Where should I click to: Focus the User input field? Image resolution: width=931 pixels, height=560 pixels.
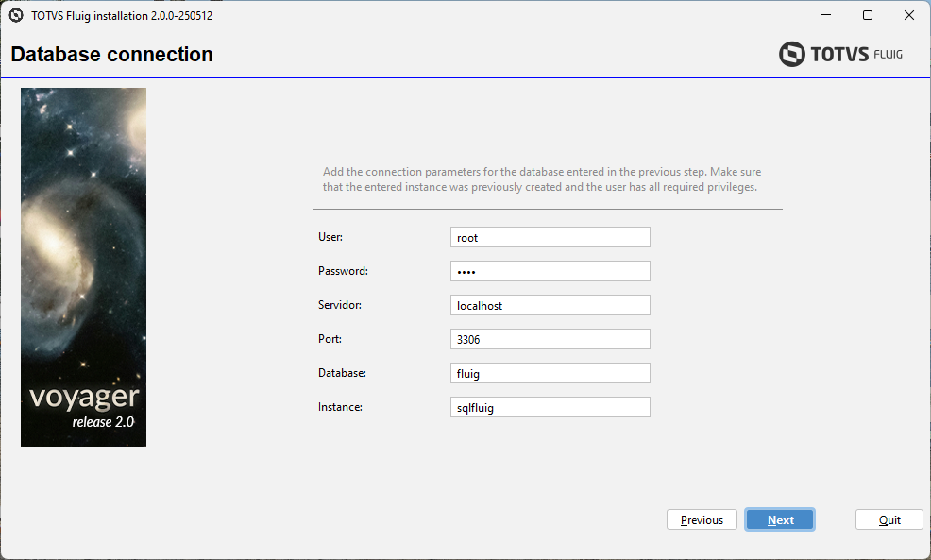[x=550, y=237]
